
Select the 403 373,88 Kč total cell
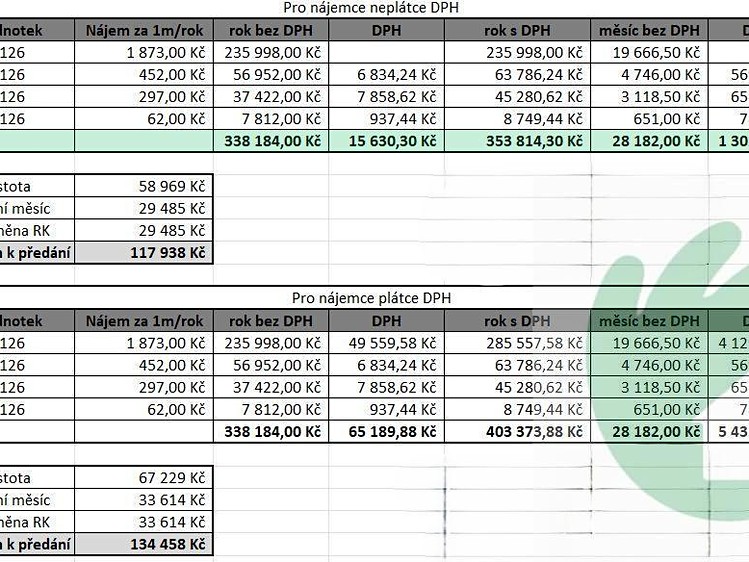517,432
